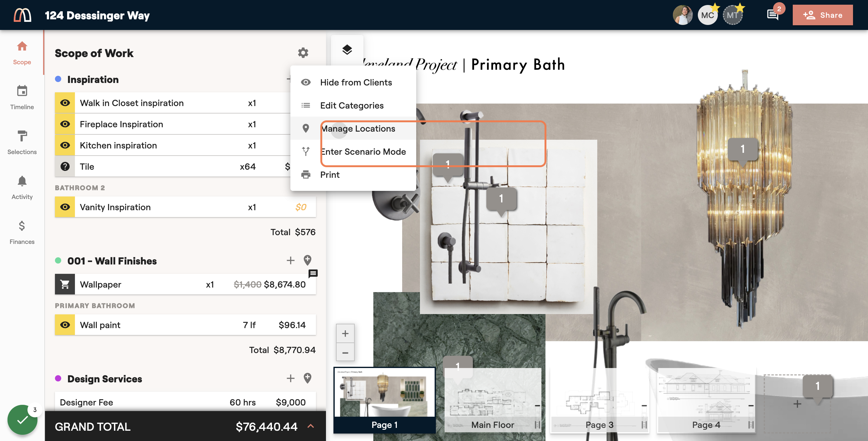The width and height of the screenshot is (868, 441).
Task: Click the Tile question mark status icon
Action: point(65,167)
